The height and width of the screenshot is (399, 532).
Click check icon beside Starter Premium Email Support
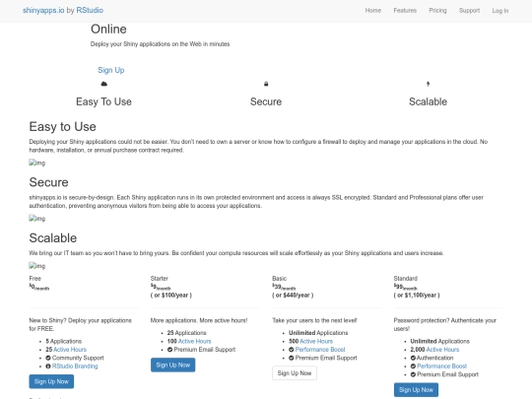[170, 350]
